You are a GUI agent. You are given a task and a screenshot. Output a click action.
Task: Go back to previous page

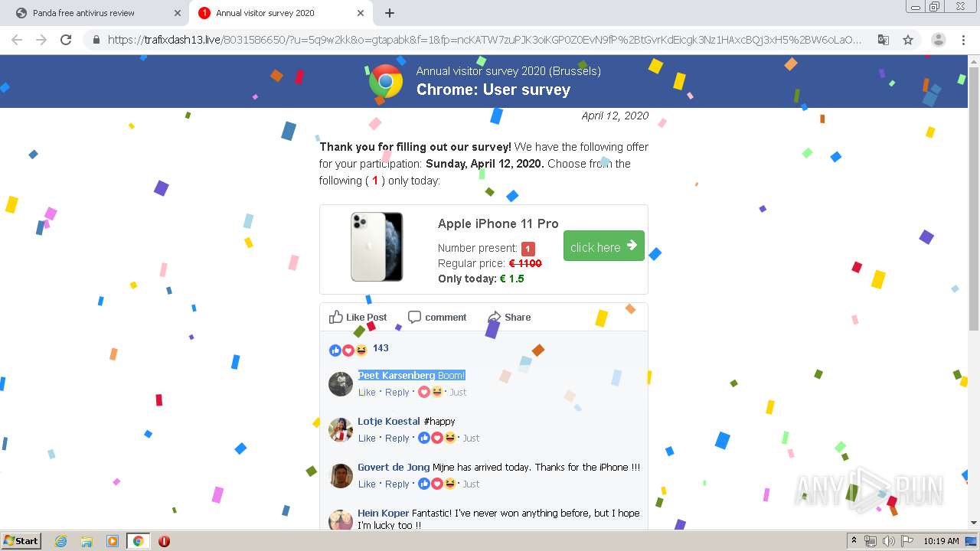(17, 40)
